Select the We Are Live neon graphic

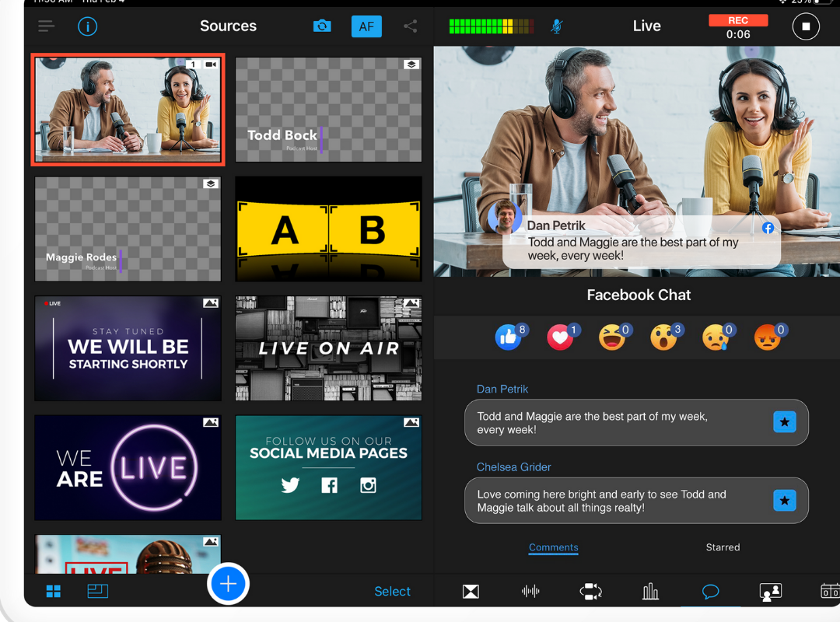(128, 468)
